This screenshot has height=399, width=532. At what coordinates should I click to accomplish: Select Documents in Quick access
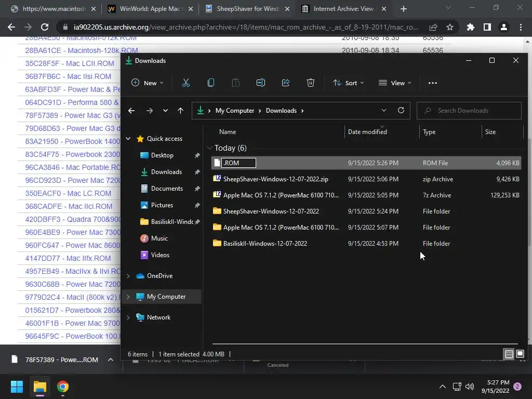point(167,188)
